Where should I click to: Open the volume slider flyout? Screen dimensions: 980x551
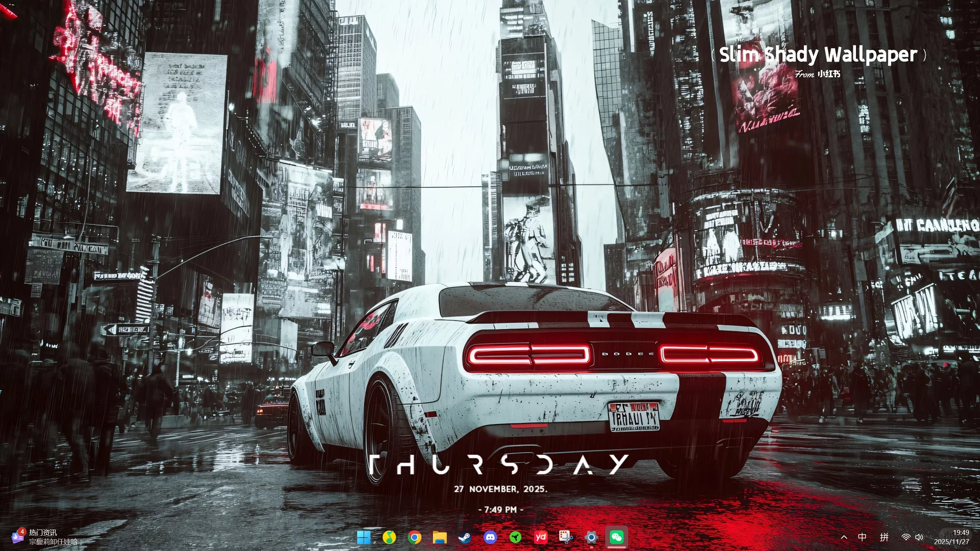pos(919,537)
